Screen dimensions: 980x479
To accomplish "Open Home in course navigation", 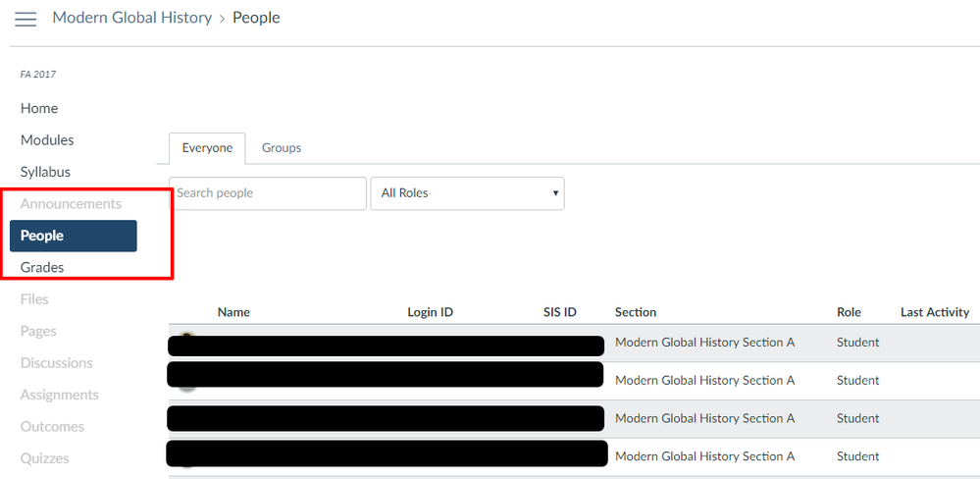I will click(x=39, y=108).
